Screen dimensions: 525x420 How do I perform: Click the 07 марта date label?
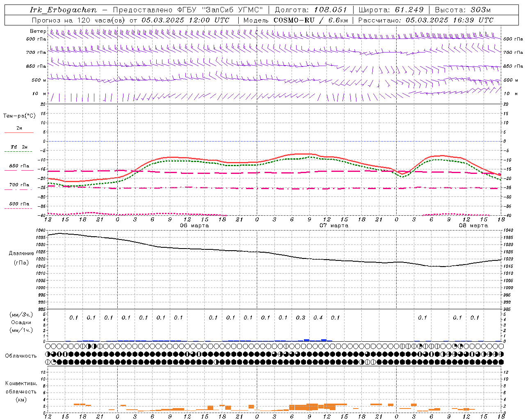334,225
